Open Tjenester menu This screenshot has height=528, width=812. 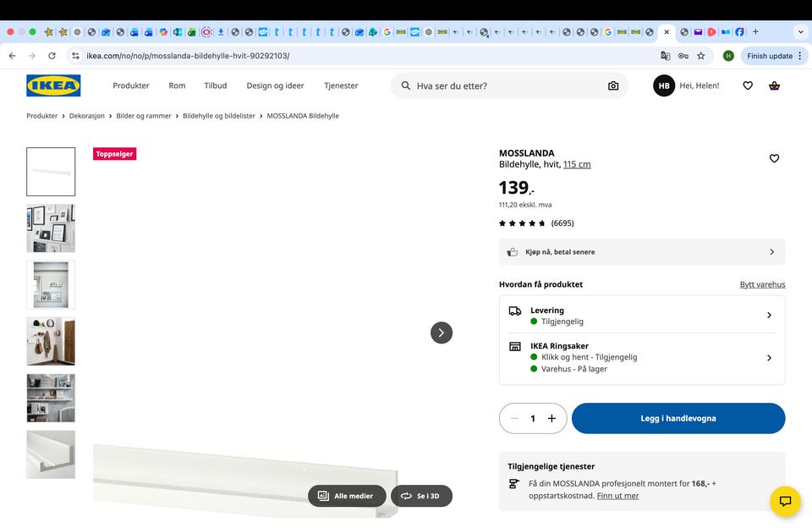pyautogui.click(x=341, y=86)
